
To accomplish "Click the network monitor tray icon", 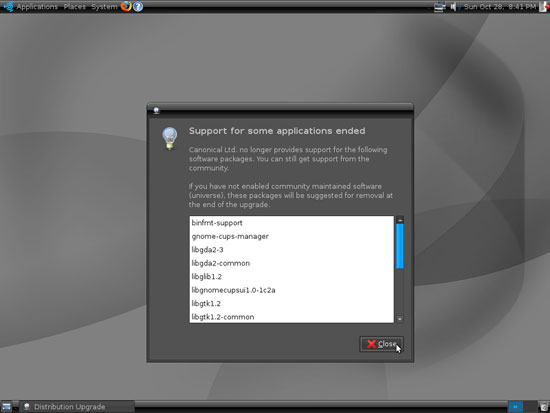I will 440,7.
